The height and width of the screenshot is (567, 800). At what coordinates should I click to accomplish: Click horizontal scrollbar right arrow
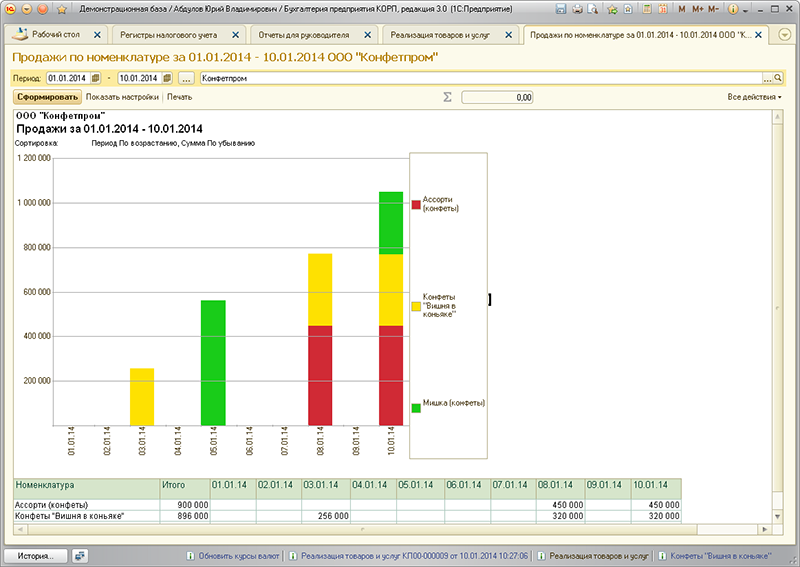764,529
